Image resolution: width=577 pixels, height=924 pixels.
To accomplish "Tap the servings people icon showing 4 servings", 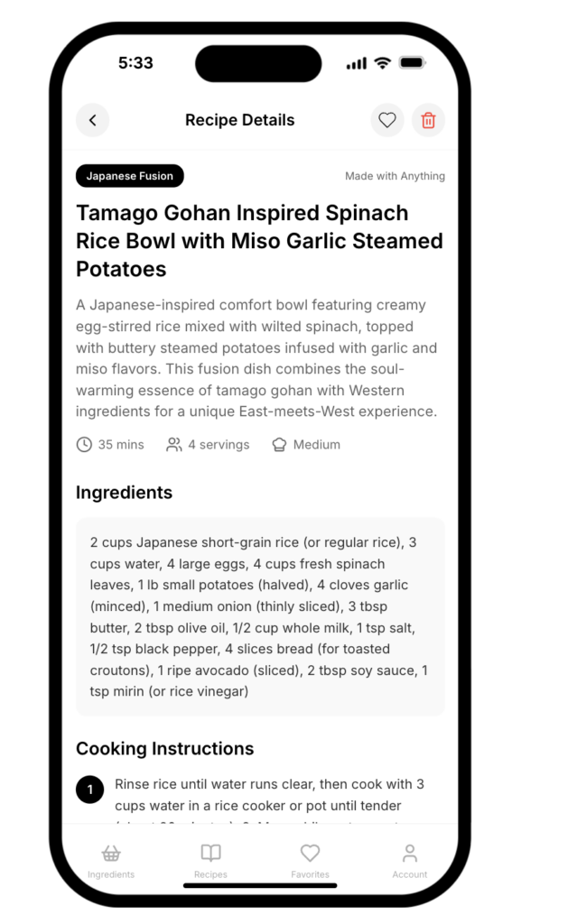I will click(x=173, y=444).
